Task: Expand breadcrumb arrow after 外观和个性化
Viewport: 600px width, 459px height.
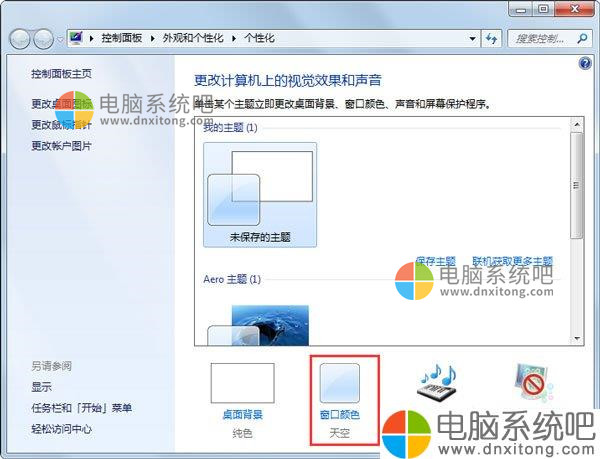Action: (234, 38)
